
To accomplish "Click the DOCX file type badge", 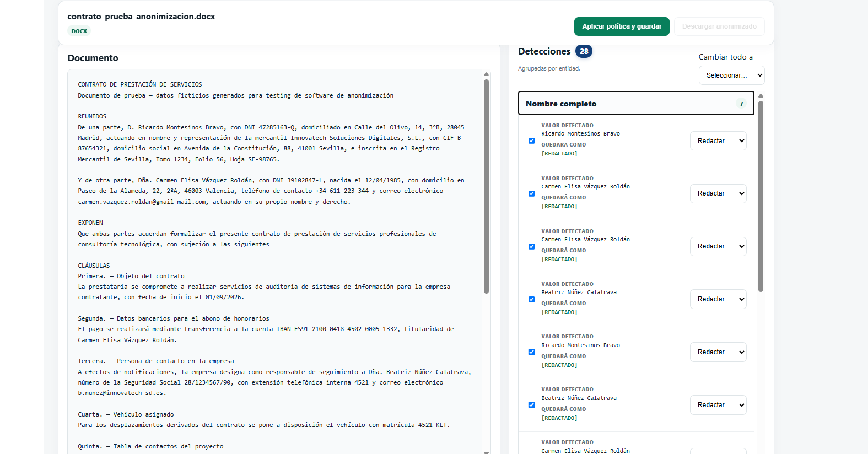I will pyautogui.click(x=79, y=31).
